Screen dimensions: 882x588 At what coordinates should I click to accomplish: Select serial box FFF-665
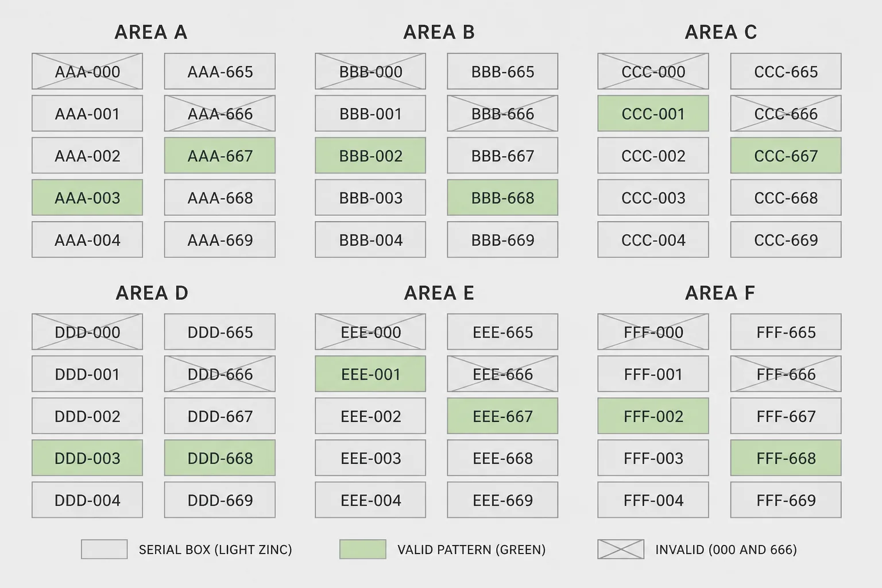786,331
